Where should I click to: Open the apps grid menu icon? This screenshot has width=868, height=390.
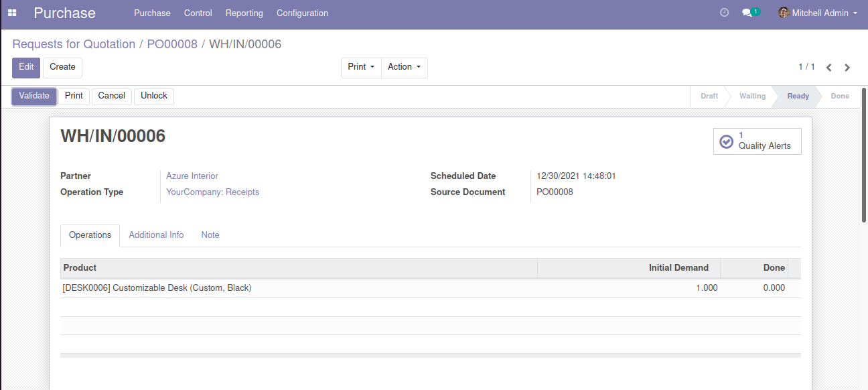tap(12, 13)
